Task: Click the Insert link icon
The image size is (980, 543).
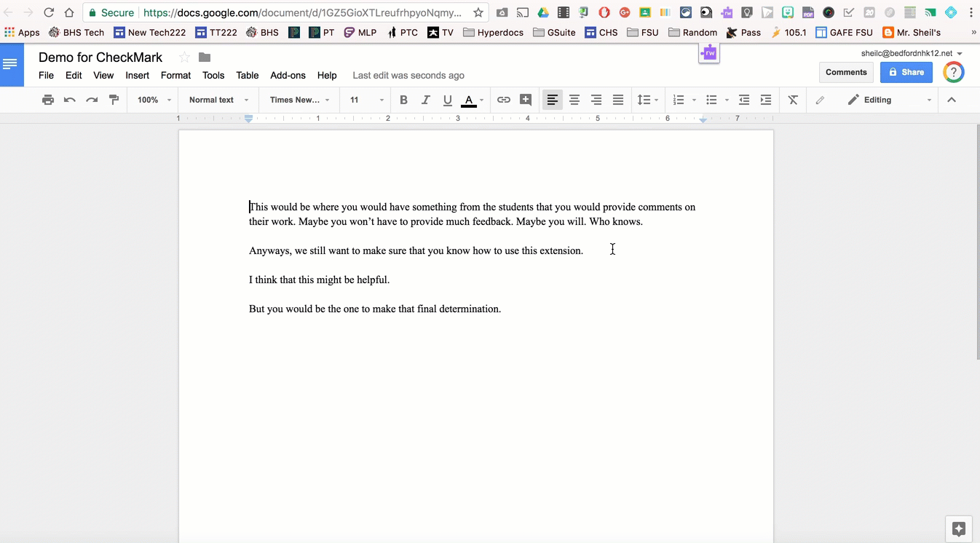Action: point(504,100)
